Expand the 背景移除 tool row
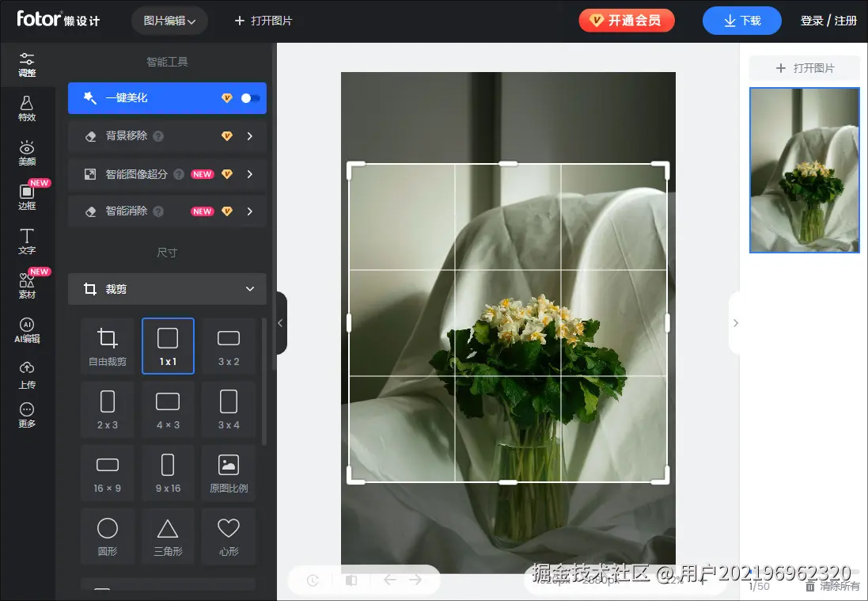Image resolution: width=868 pixels, height=601 pixels. pos(167,135)
